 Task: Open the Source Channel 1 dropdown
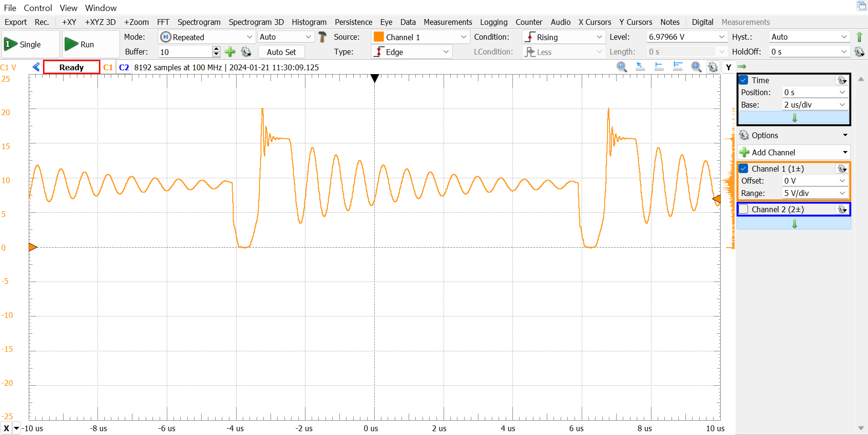(x=420, y=37)
